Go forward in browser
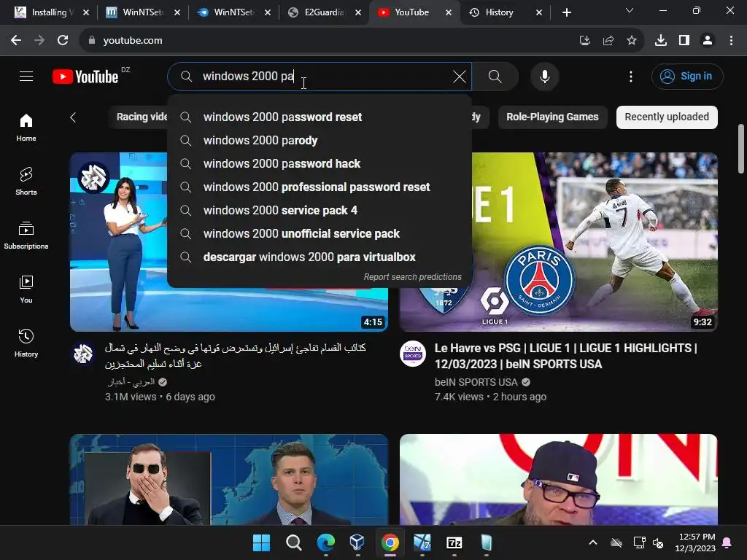Screen dimensions: 747x560 [39, 41]
